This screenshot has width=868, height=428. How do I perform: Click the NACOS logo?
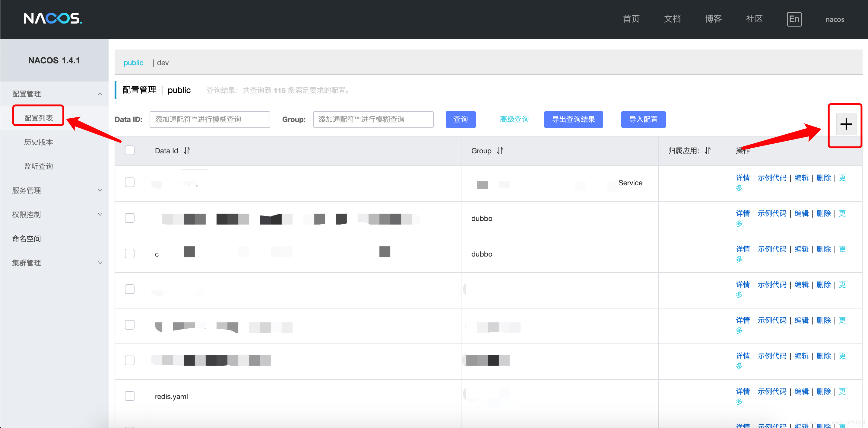[x=53, y=18]
